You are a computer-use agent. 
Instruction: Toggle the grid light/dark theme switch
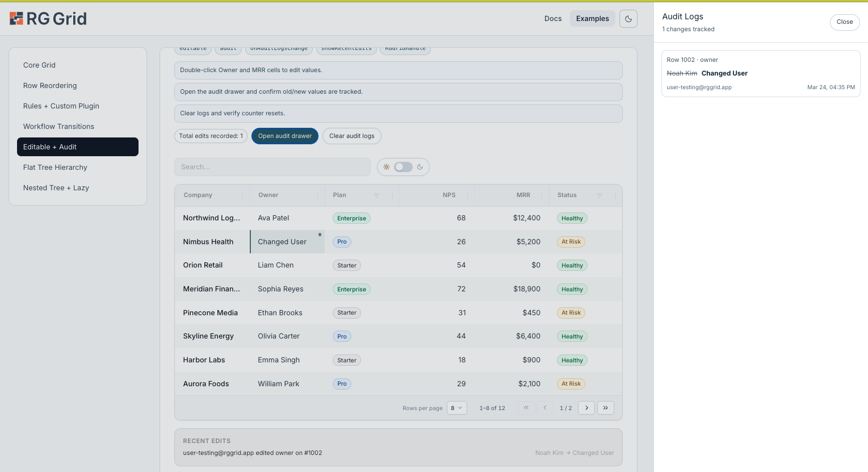(x=403, y=167)
